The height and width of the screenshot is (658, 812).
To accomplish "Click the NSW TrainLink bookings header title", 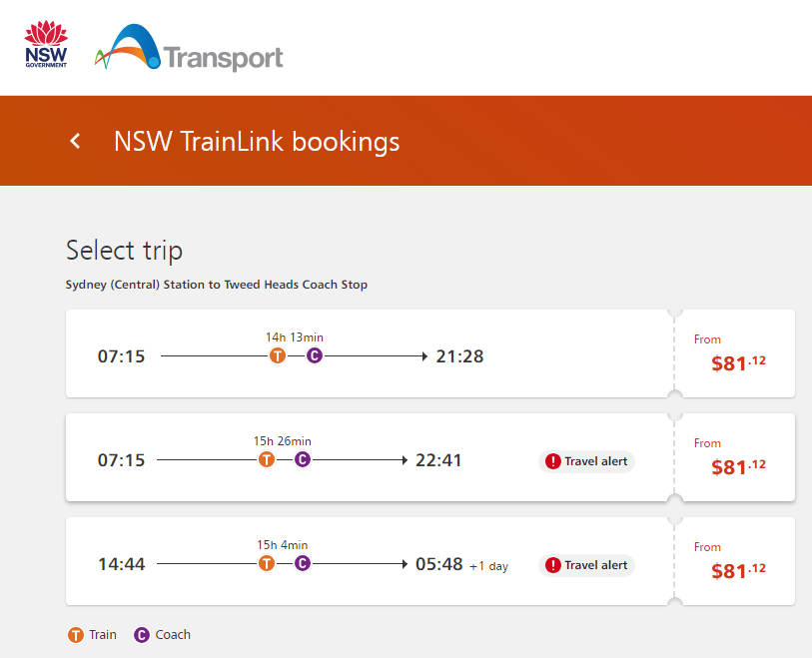I will click(257, 142).
